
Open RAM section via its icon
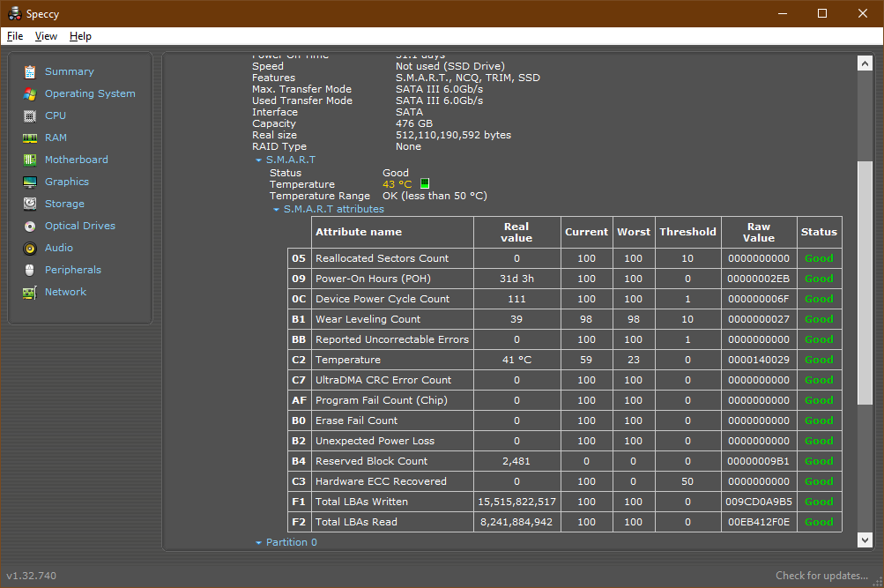click(30, 138)
